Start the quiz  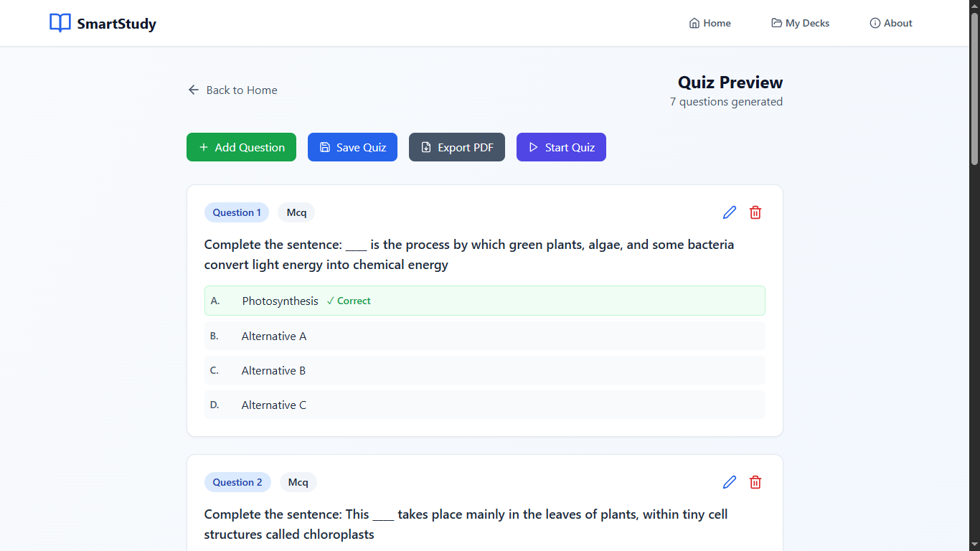(x=561, y=147)
